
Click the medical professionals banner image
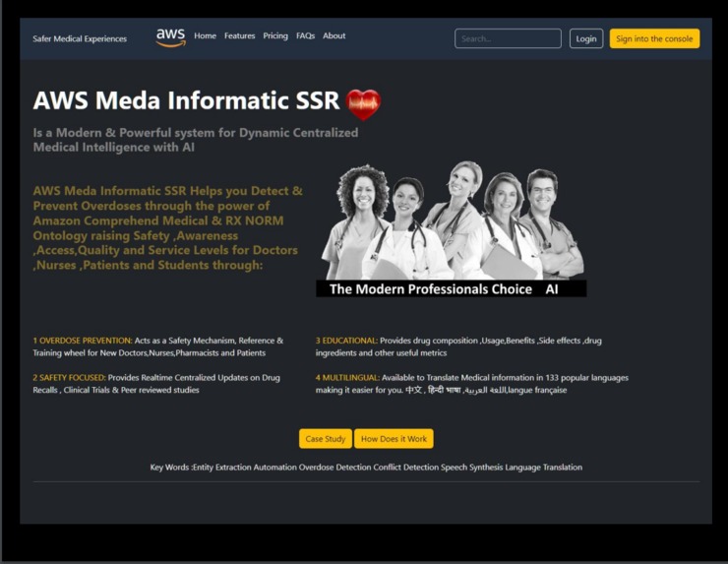pos(452,229)
